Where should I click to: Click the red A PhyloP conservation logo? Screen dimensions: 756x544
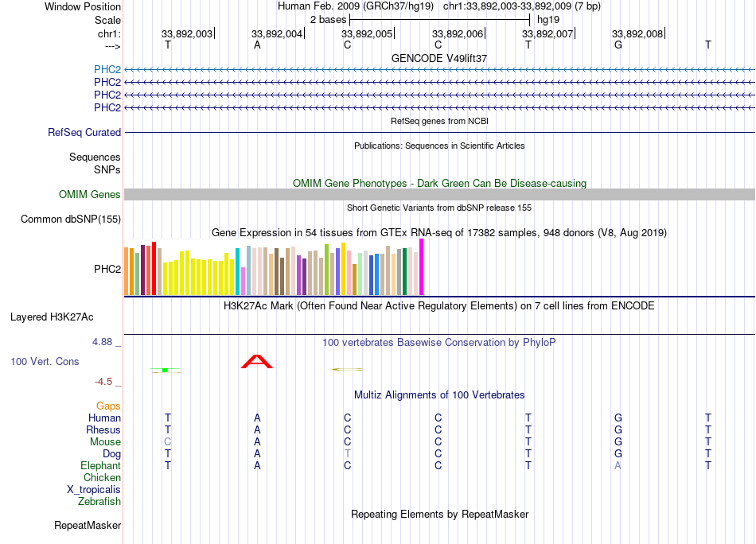(257, 361)
